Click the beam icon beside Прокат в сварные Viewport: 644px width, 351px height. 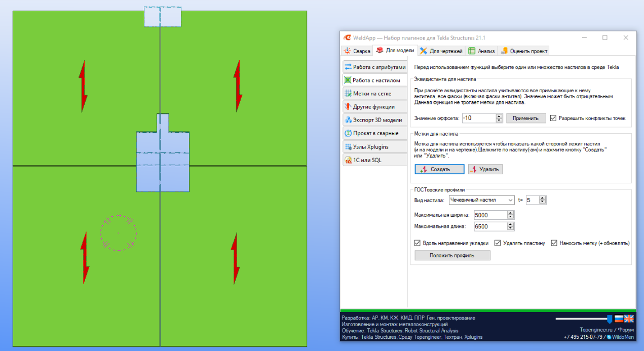(348, 133)
